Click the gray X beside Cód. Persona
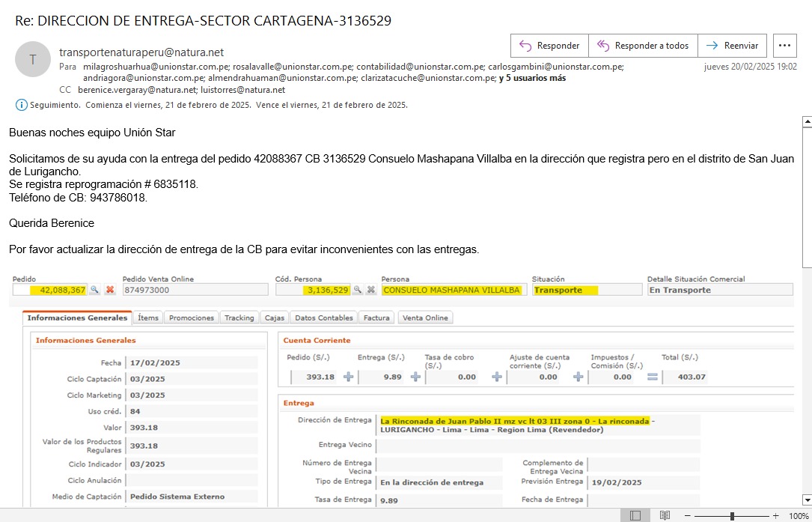Viewport: 812px width, 522px height. pyautogui.click(x=370, y=290)
